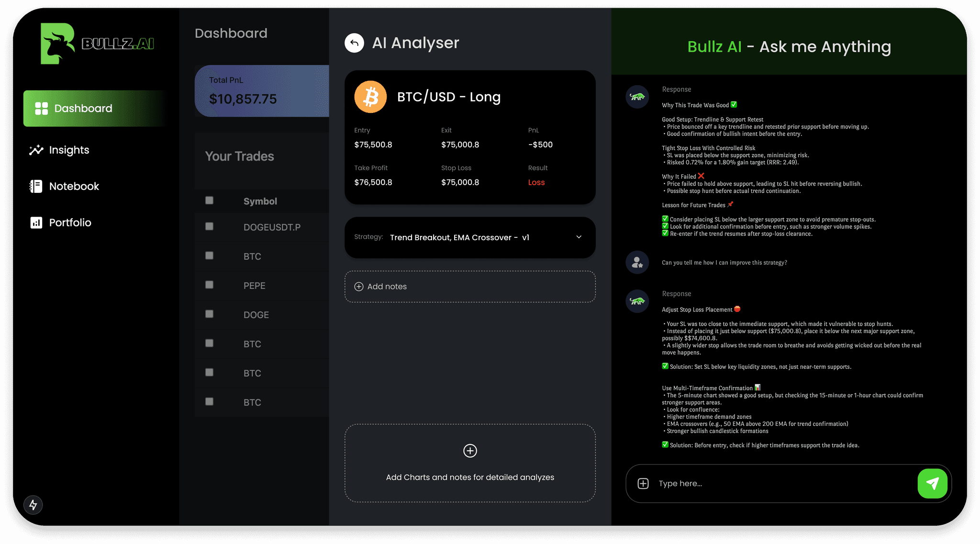Click the lightning bolt icon at bottom left
This screenshot has height=544, width=980.
[33, 505]
